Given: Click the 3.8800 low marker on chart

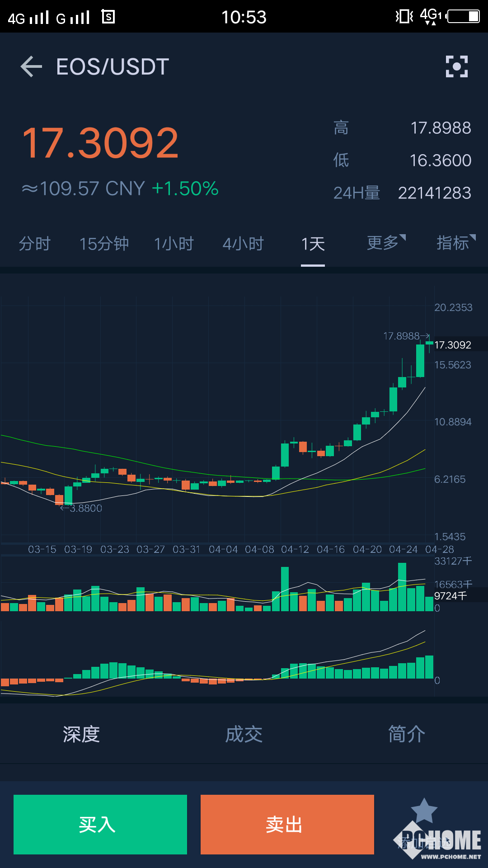Looking at the screenshot, I should click(81, 508).
